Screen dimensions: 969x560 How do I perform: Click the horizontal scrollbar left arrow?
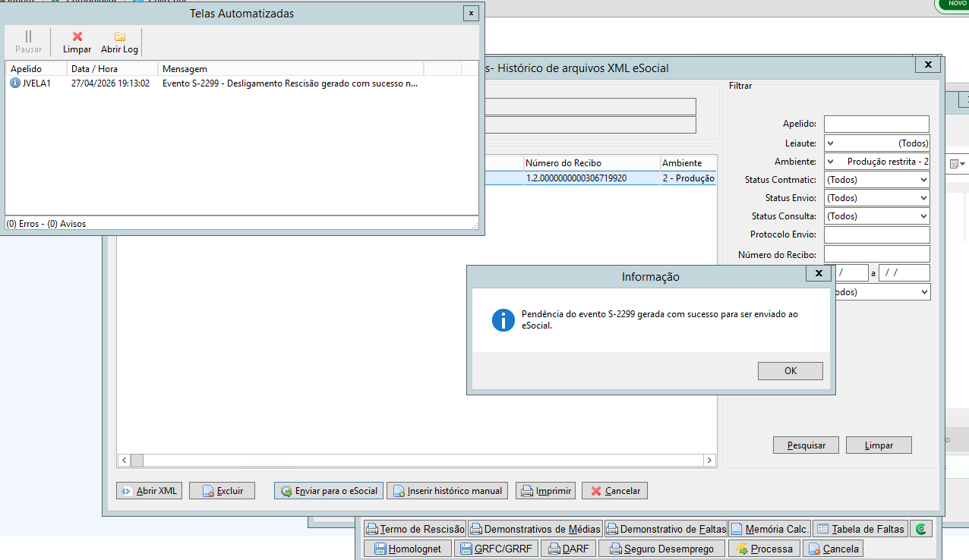click(124, 460)
